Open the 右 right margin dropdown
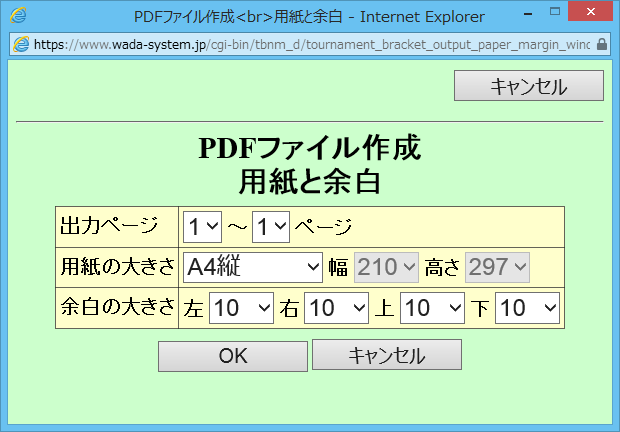620x432 pixels. coord(336,308)
